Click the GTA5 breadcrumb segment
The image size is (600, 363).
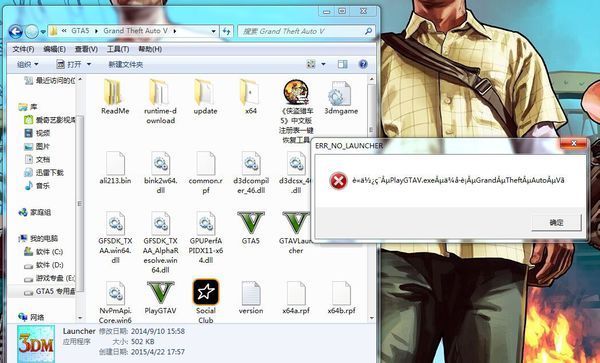[80, 31]
